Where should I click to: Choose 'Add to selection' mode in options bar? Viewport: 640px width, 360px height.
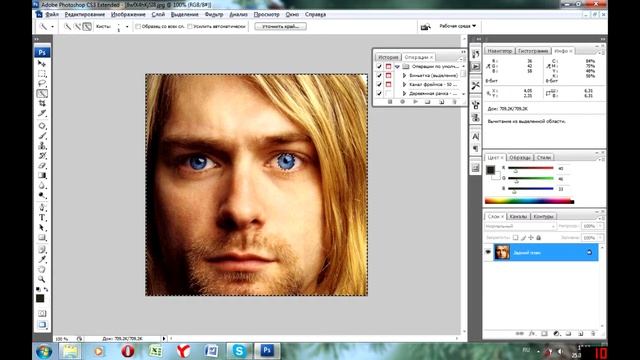click(x=77, y=27)
